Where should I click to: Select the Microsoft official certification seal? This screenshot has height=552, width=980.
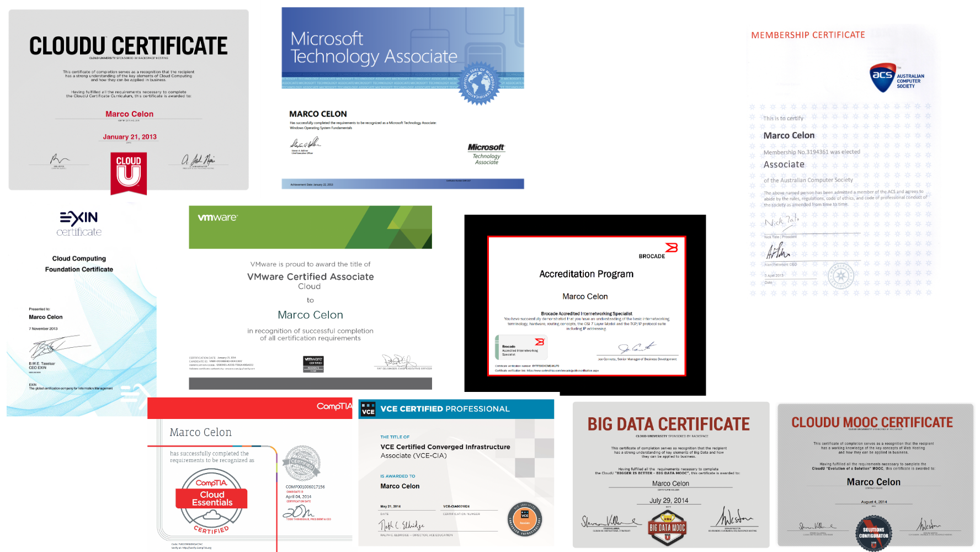478,83
